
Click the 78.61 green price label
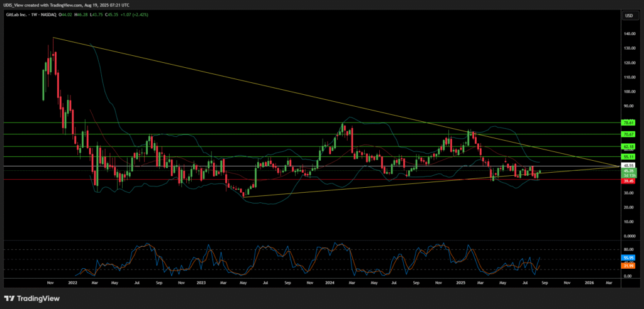click(627, 122)
